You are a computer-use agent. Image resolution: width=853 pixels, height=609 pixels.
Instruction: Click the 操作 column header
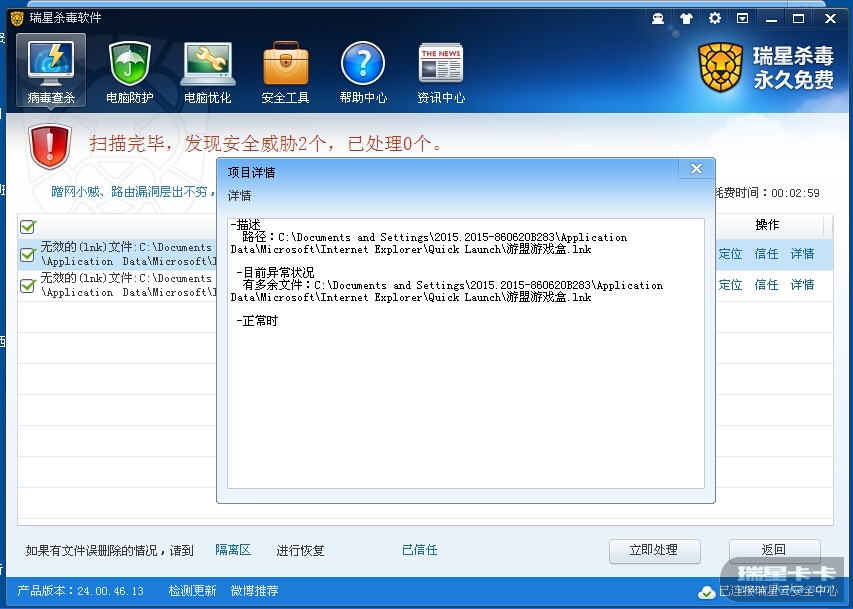(767, 225)
